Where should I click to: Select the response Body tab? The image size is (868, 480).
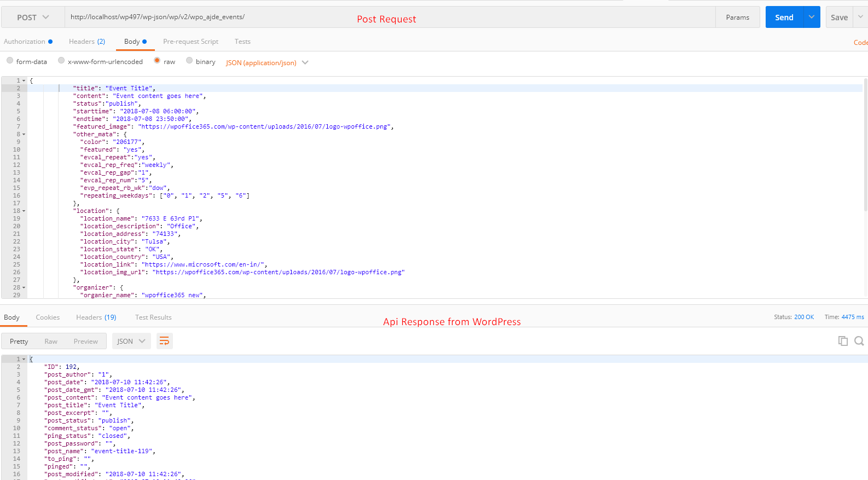coord(11,317)
